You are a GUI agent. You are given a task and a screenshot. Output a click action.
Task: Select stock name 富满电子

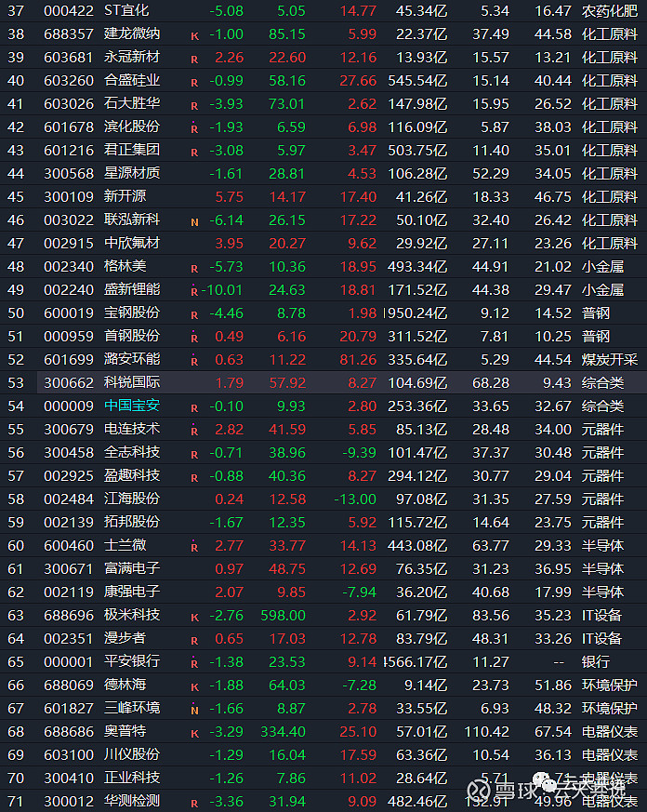pyautogui.click(x=132, y=568)
